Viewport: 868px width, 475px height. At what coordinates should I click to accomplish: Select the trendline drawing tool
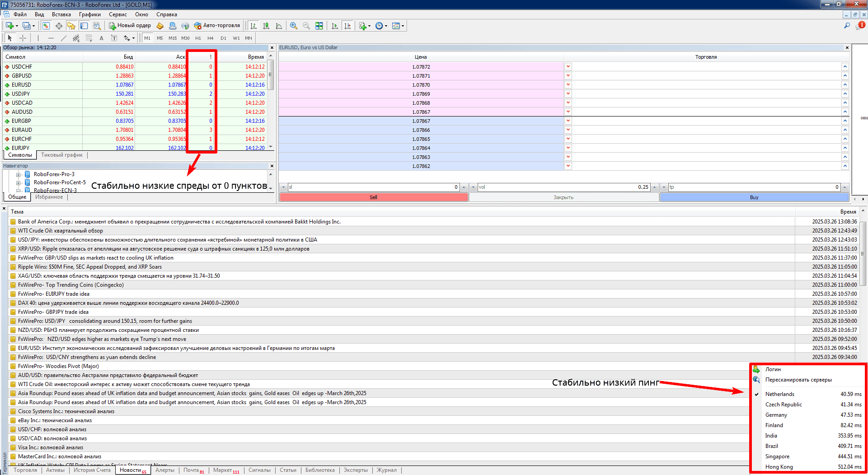pos(63,38)
